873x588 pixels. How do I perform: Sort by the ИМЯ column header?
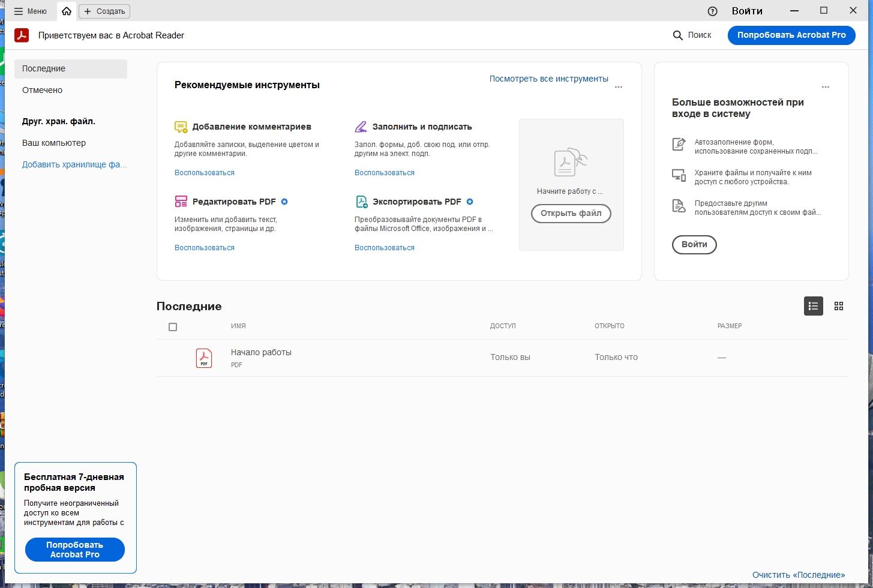pyautogui.click(x=238, y=326)
